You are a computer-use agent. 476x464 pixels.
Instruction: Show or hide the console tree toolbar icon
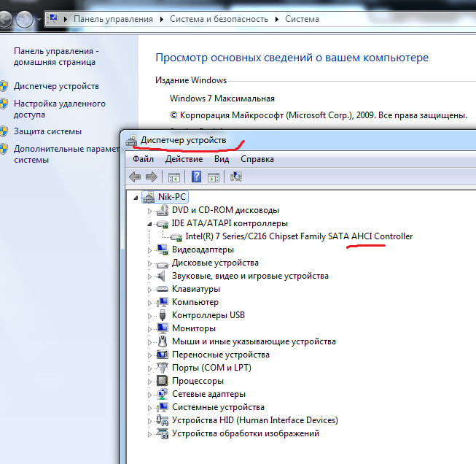(x=174, y=177)
